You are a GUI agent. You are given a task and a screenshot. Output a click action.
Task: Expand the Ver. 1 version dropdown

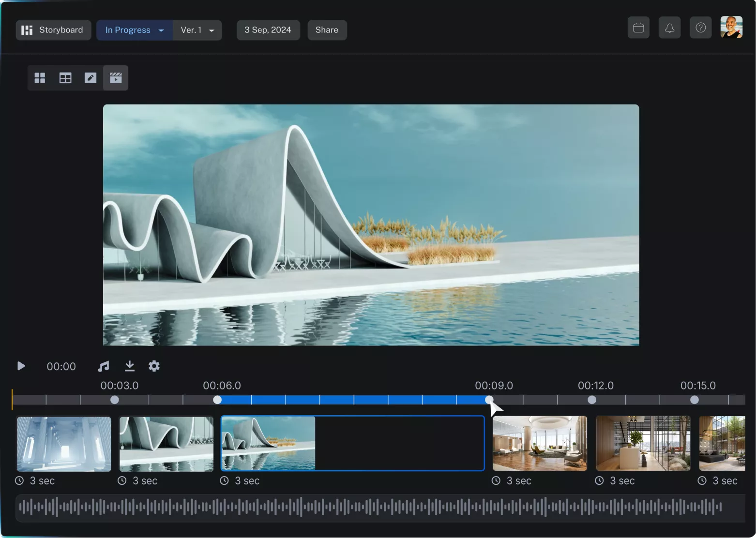pos(197,30)
